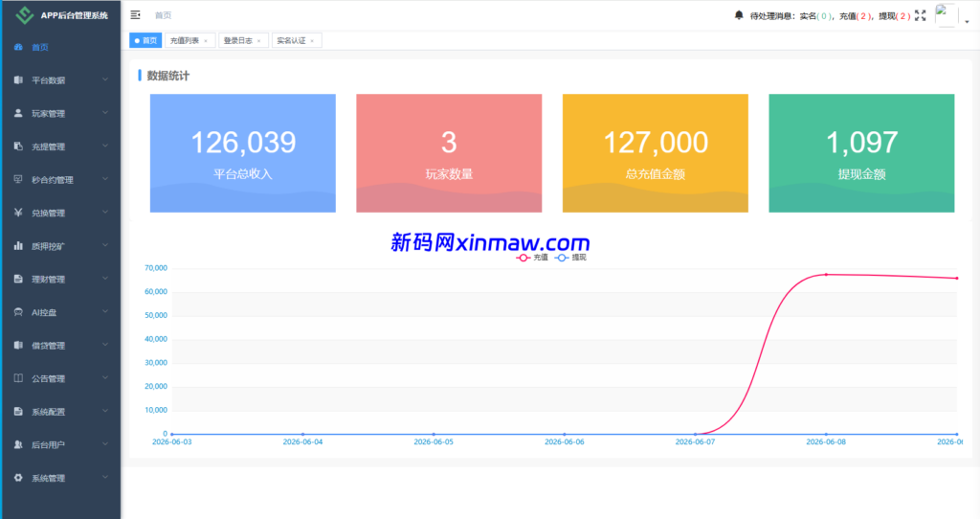The image size is (980, 519).
Task: Click the APP后台管理系统 title text
Action: click(x=75, y=15)
